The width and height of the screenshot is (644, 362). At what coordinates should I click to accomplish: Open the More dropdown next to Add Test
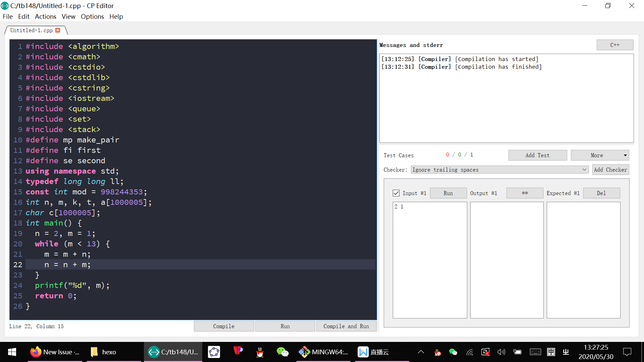click(600, 155)
